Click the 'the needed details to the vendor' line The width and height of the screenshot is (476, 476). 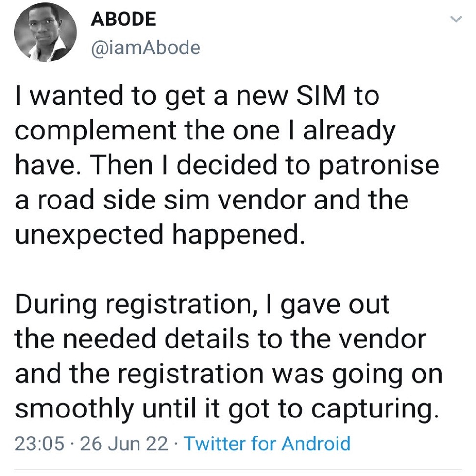220,339
